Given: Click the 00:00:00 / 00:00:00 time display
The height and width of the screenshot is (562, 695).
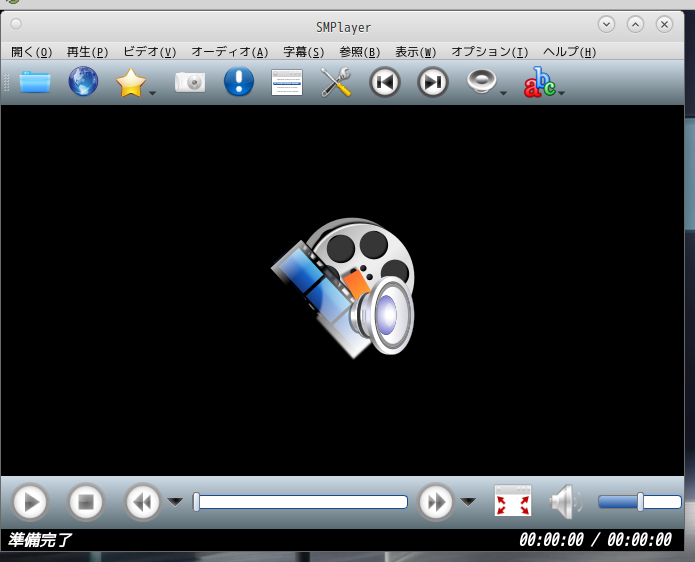Looking at the screenshot, I should [595, 540].
